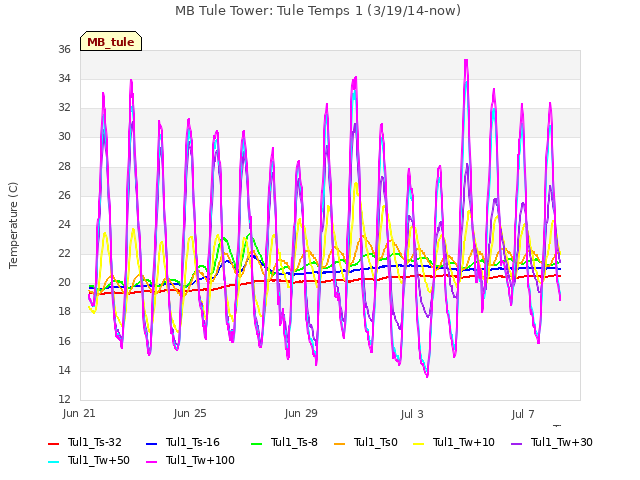Screen dimensions: 640x480
Task: Click the 30 y-axis tick label
Action: 64,137
